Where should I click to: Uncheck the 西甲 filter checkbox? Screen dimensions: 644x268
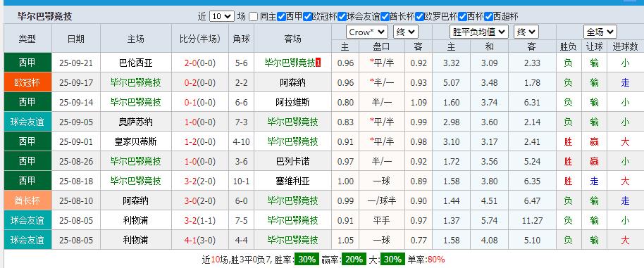(x=281, y=17)
